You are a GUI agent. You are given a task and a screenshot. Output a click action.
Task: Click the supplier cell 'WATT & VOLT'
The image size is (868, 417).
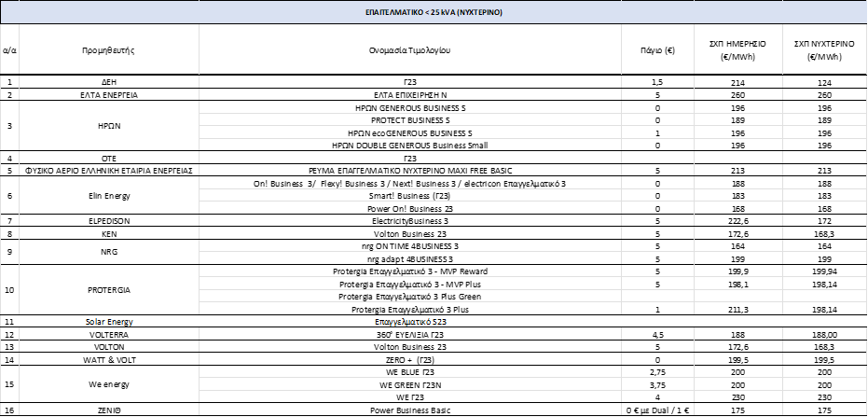pyautogui.click(x=108, y=360)
